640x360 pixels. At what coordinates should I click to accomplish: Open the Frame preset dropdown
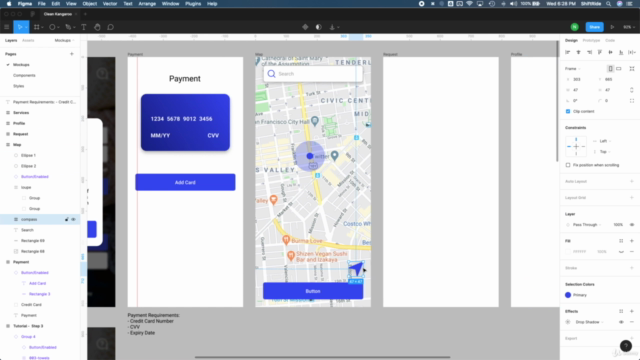click(x=573, y=69)
